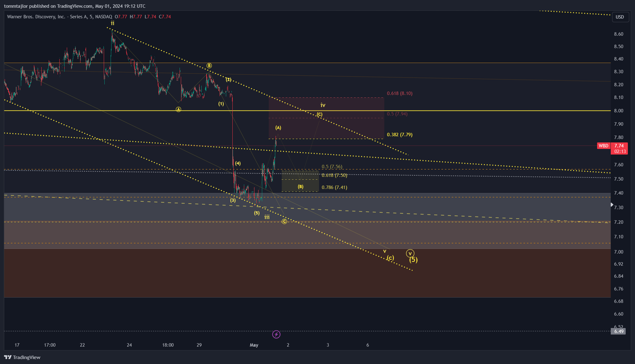The image size is (635, 364).
Task: Select the (C) label near 8.00 line
Action: pyautogui.click(x=319, y=114)
